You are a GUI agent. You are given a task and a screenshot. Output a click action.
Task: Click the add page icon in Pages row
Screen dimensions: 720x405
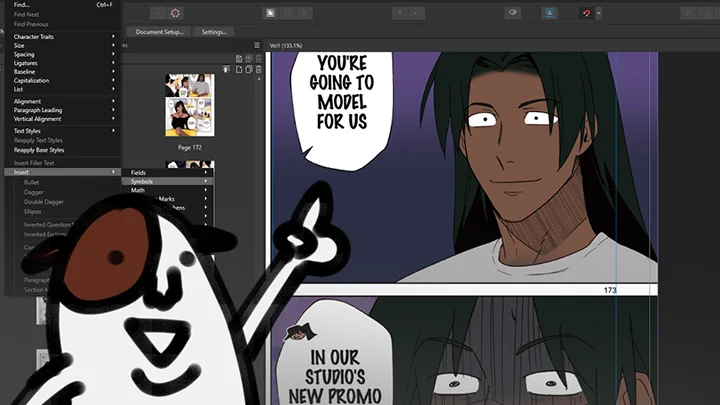coord(239,69)
